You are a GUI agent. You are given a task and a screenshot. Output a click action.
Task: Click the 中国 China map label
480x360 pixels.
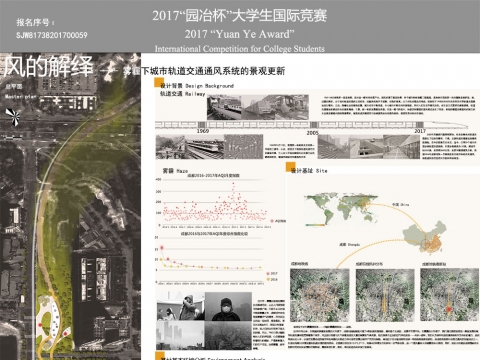click(x=401, y=204)
